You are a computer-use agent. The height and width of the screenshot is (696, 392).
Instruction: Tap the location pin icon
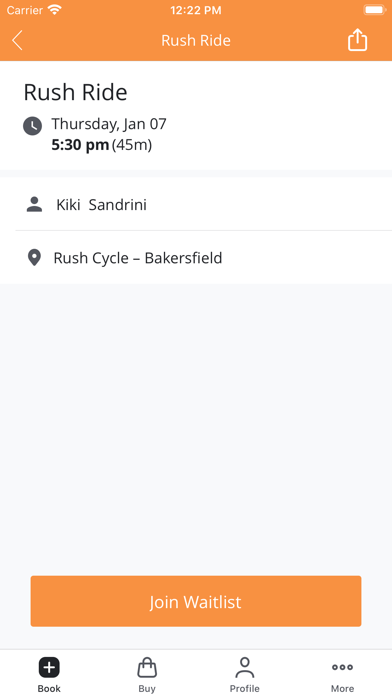coord(34,257)
